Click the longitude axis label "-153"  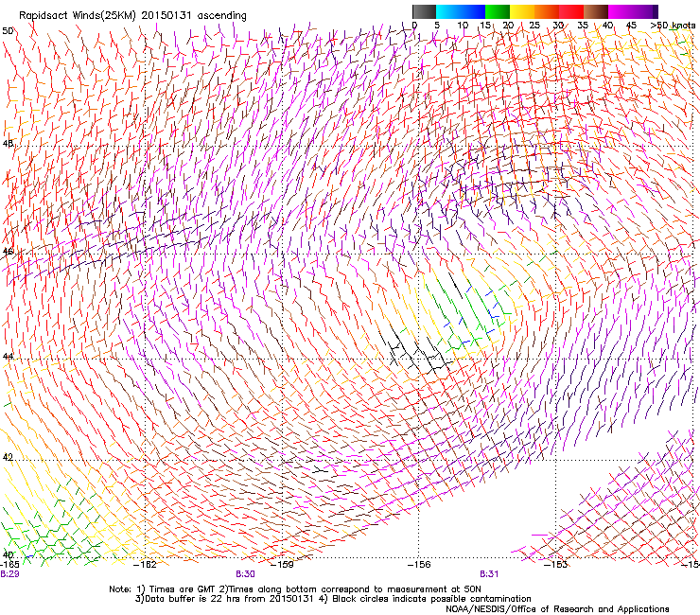[556, 565]
